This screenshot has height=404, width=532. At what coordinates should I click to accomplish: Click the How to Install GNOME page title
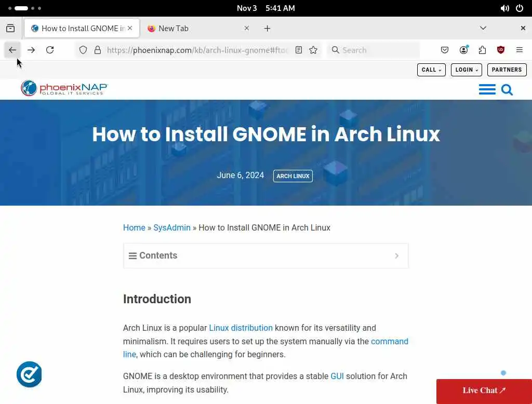pyautogui.click(x=266, y=134)
